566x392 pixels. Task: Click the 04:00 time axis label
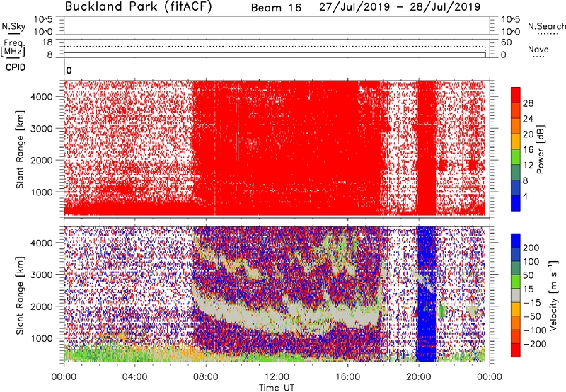[135, 377]
